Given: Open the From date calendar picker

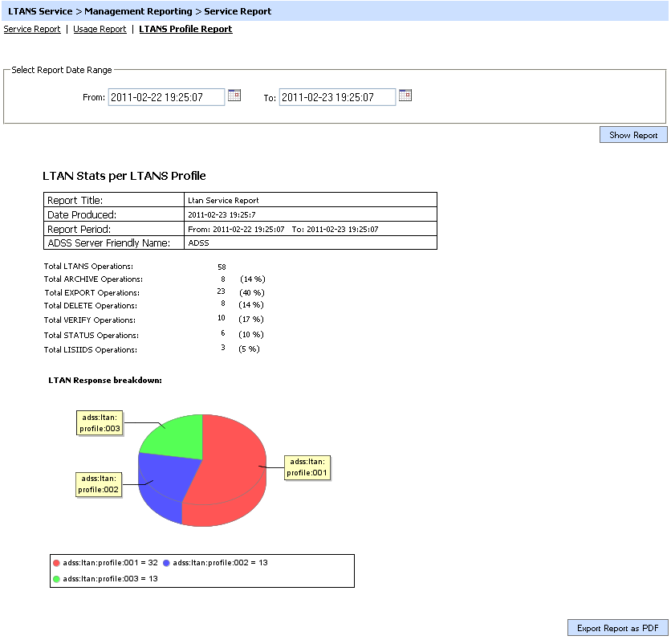Looking at the screenshot, I should [234, 96].
